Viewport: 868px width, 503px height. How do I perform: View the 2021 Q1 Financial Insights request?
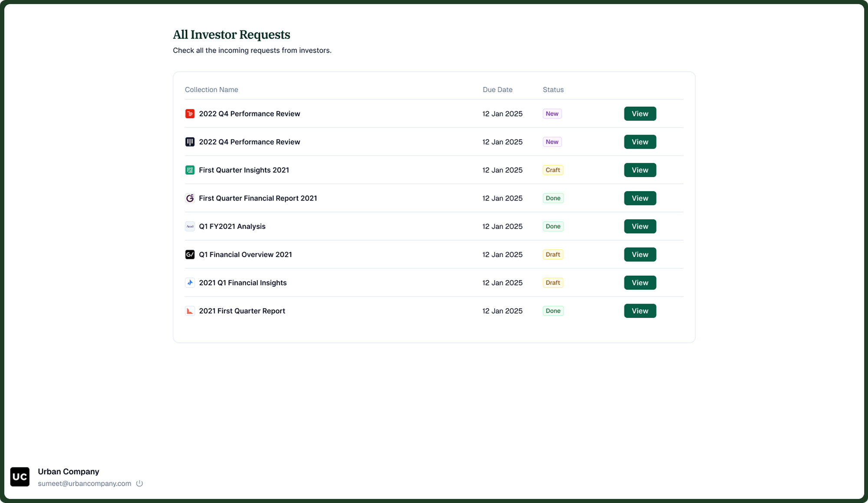pos(640,283)
